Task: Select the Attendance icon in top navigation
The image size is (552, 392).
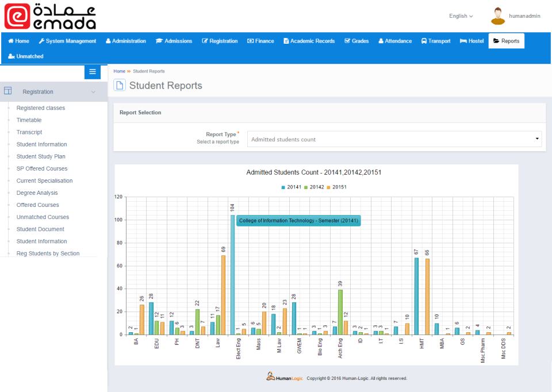Action: (x=381, y=41)
